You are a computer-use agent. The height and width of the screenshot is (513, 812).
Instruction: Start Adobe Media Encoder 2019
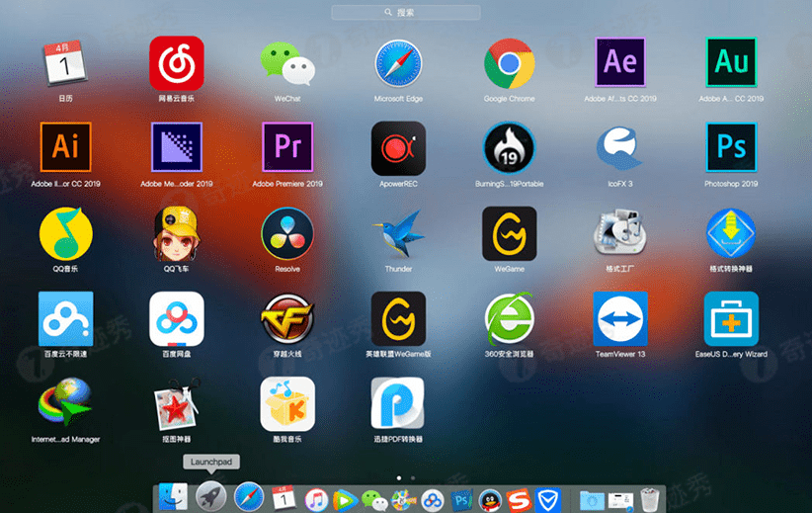click(177, 147)
